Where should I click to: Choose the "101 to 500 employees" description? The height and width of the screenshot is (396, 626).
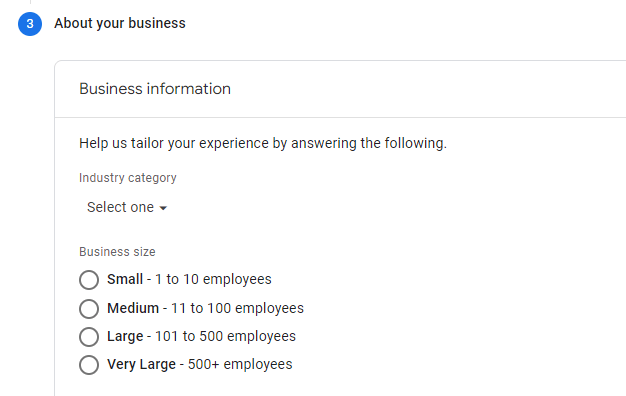point(226,336)
